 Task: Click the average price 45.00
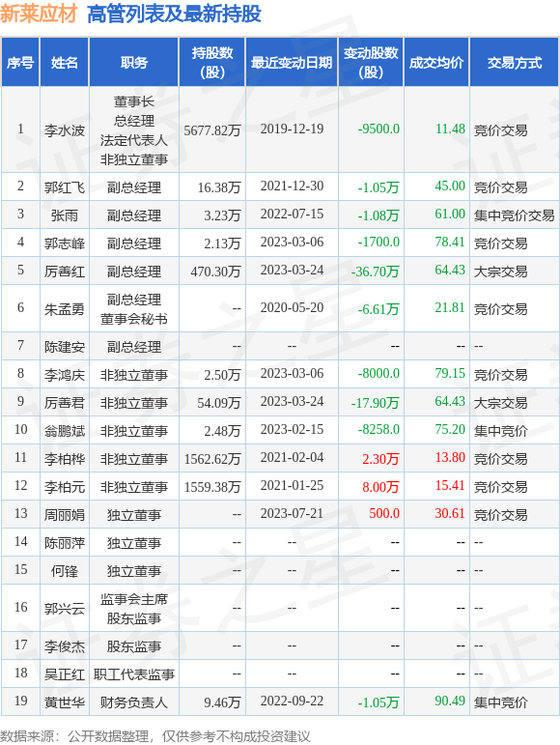(x=450, y=186)
